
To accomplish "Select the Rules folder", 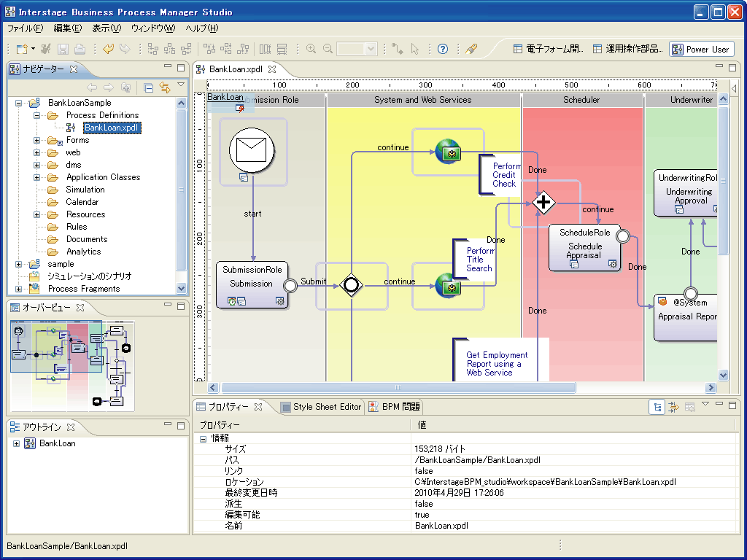I will [77, 227].
